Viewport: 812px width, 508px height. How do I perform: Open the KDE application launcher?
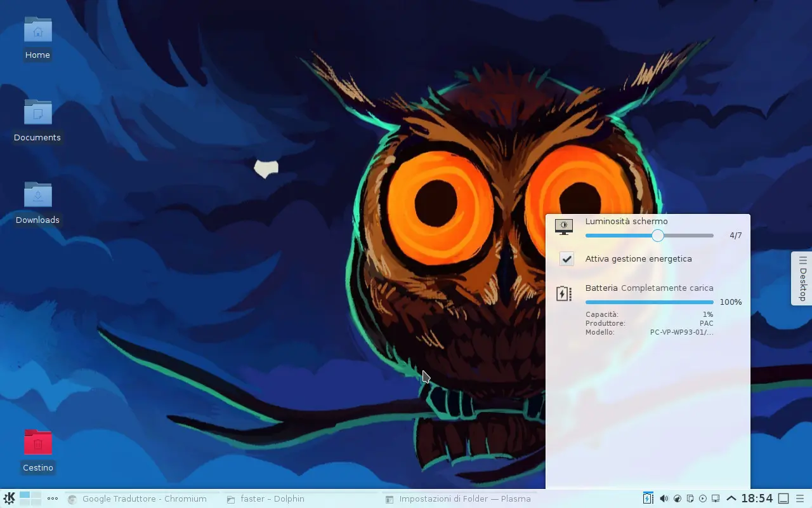[x=9, y=498]
